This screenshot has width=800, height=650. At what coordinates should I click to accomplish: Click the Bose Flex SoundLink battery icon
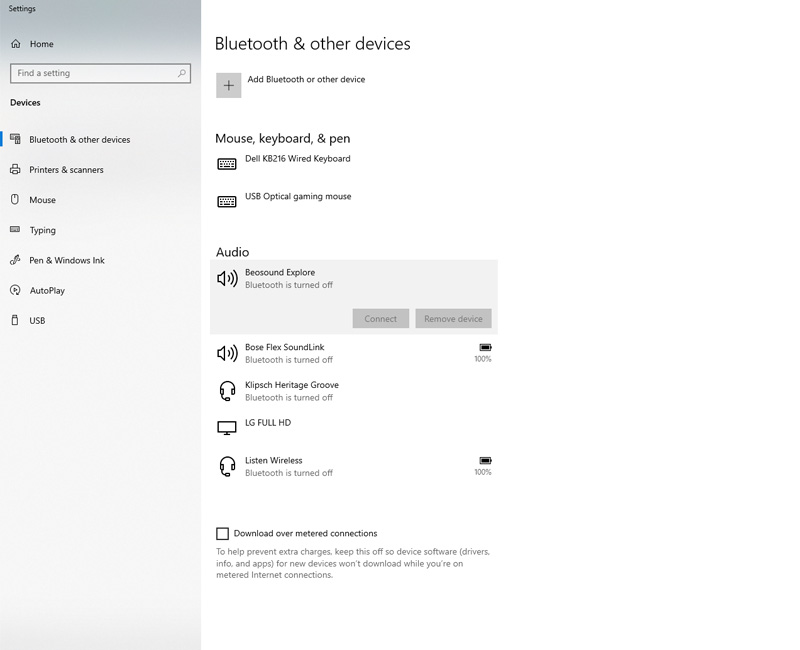(485, 347)
